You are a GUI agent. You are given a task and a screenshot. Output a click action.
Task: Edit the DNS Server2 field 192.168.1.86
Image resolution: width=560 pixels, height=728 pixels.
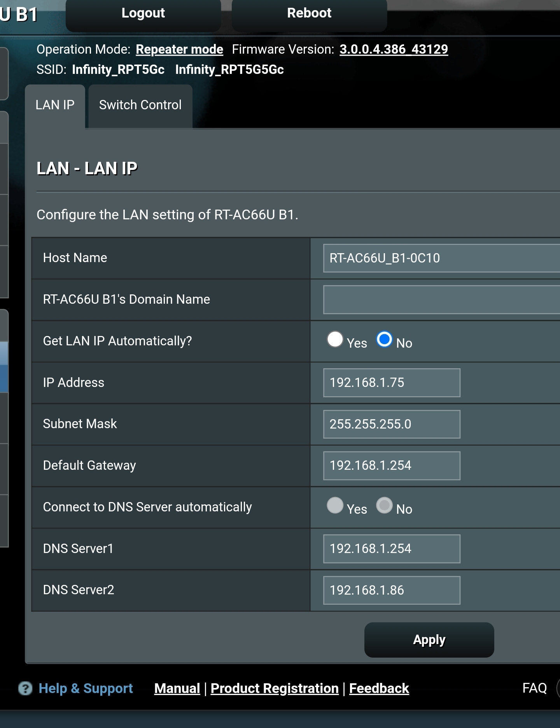pyautogui.click(x=392, y=590)
